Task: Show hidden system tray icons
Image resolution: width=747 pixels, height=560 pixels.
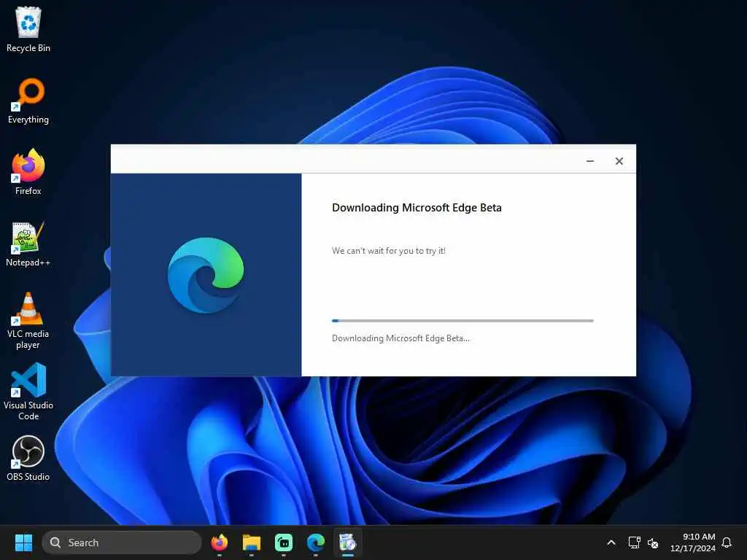Action: coord(611,542)
